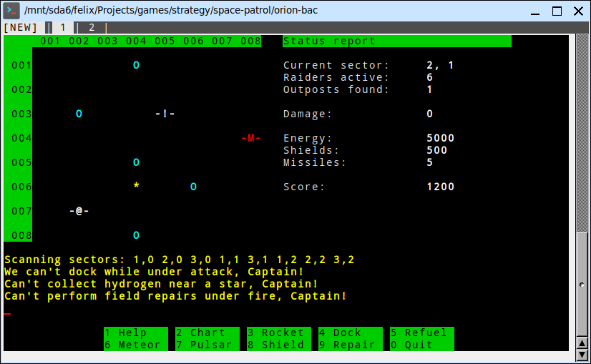
Task: Click the Status report header
Action: tap(397, 41)
